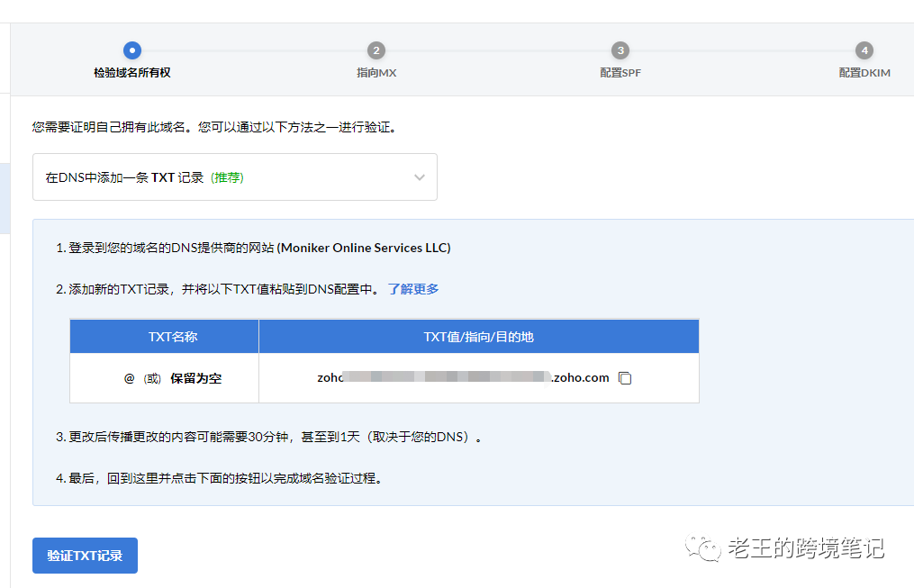Click the step 4 numbered circle
The width and height of the screenshot is (914, 588).
864,50
